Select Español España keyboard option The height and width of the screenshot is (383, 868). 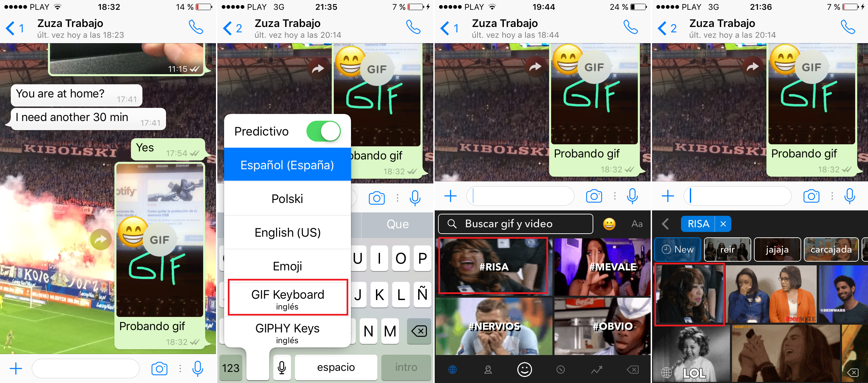pos(287,165)
